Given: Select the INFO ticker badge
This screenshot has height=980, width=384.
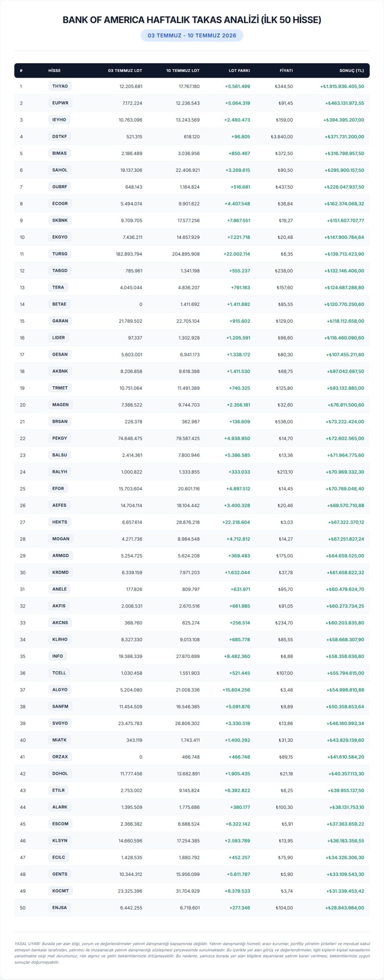Looking at the screenshot, I should pos(58,656).
